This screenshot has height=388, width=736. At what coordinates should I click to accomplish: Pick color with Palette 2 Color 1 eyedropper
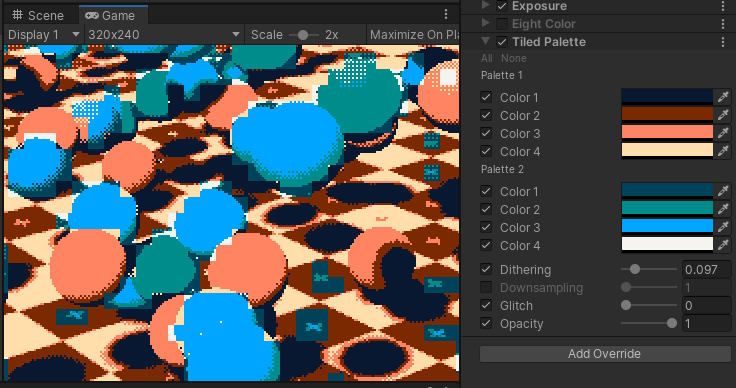pyautogui.click(x=722, y=191)
